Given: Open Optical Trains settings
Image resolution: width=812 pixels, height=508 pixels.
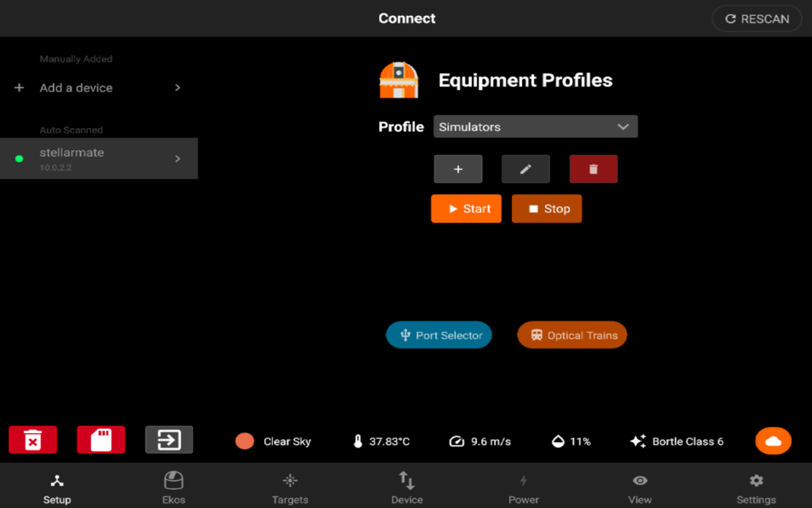Looking at the screenshot, I should (572, 335).
